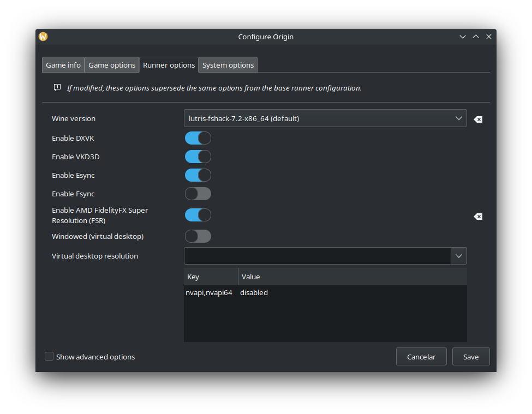Toggle the Enable VKD3D switch
Screen dimensions: 532x414
[198, 157]
